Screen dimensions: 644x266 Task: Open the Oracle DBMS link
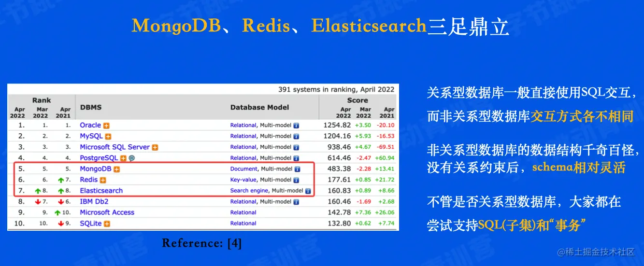pyautogui.click(x=90, y=125)
